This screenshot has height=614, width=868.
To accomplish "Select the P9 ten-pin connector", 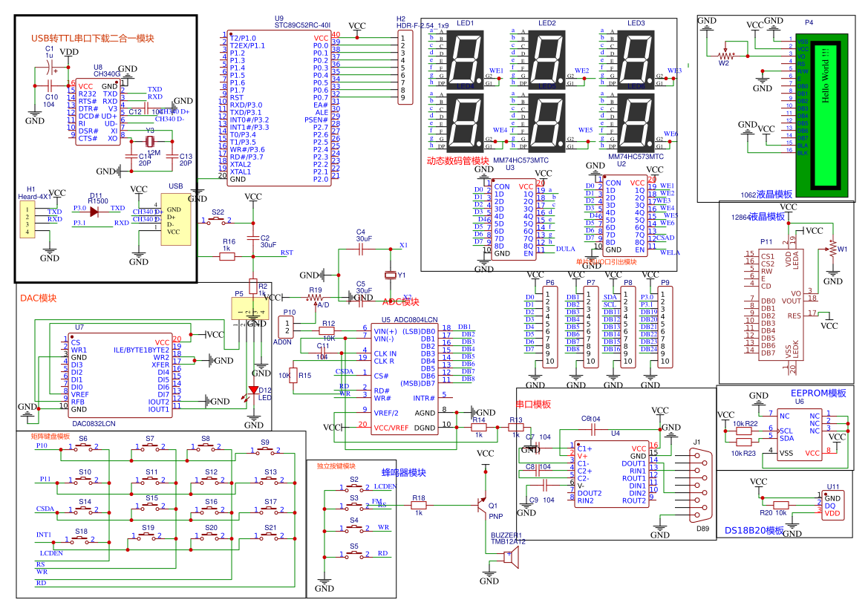I will point(665,327).
